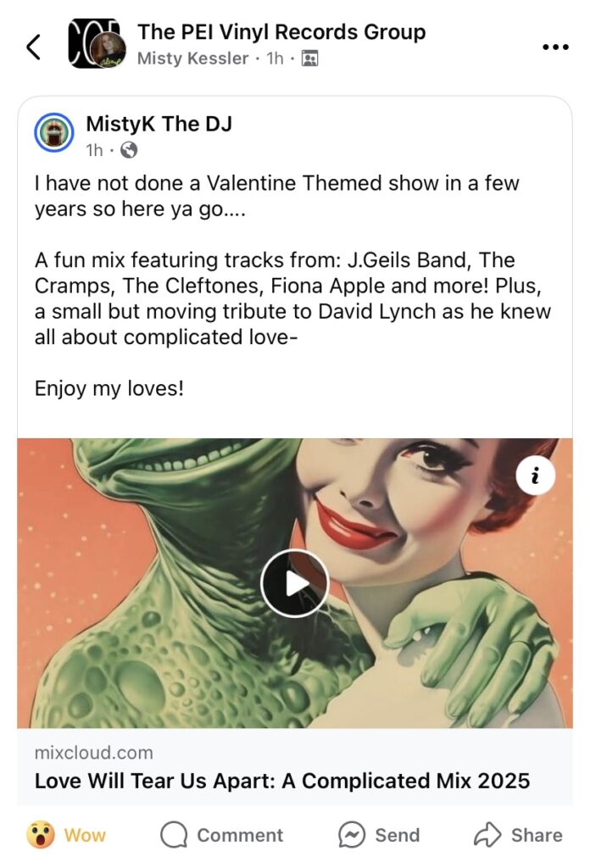Click the group members audience icon
The image size is (590, 868).
point(309,58)
